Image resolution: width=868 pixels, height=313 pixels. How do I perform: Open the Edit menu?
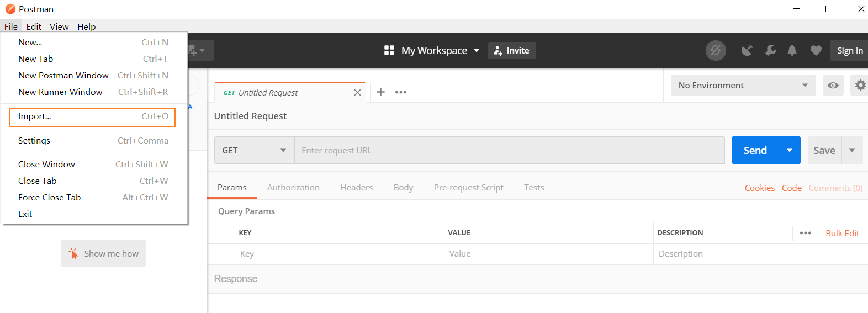(x=34, y=26)
